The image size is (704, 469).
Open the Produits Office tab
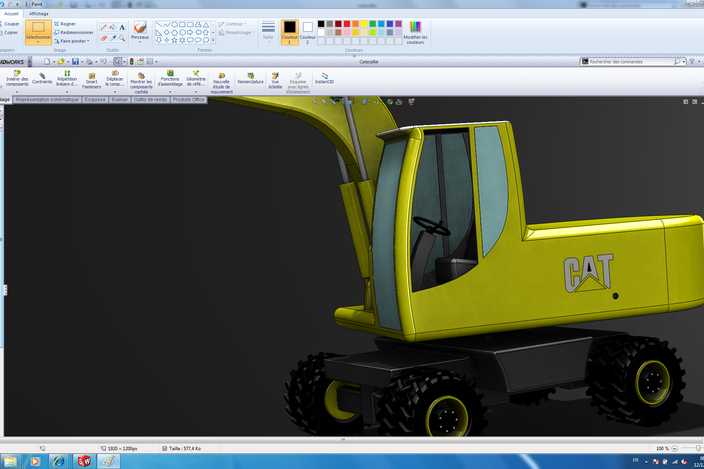click(189, 100)
